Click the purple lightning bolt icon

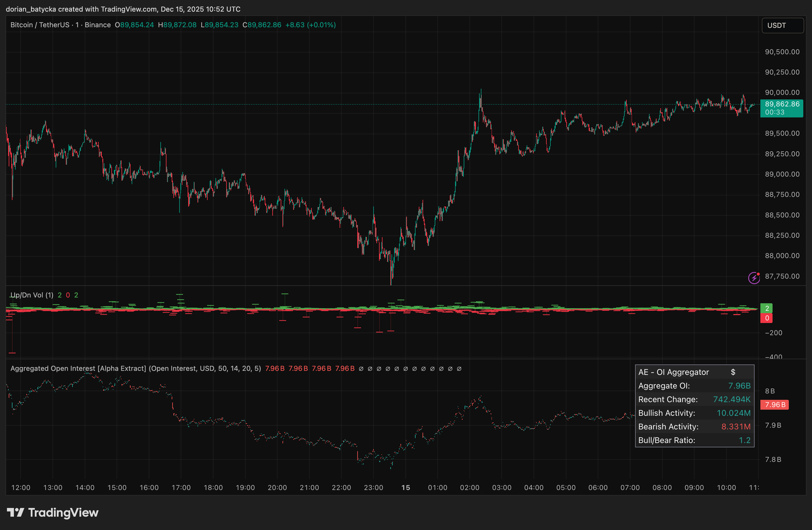(754, 278)
